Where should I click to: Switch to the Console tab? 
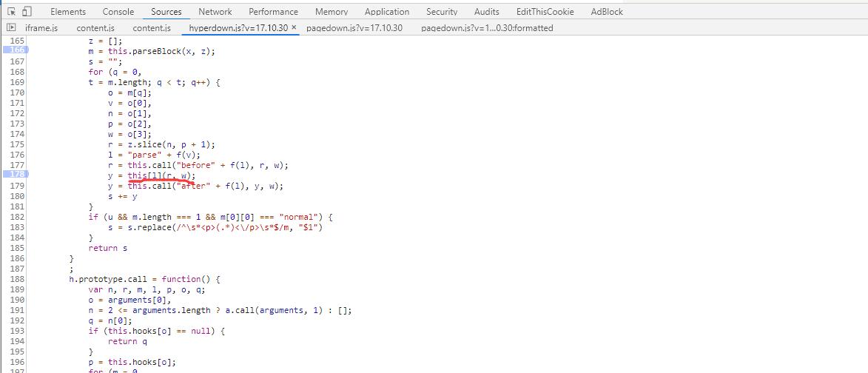click(118, 12)
